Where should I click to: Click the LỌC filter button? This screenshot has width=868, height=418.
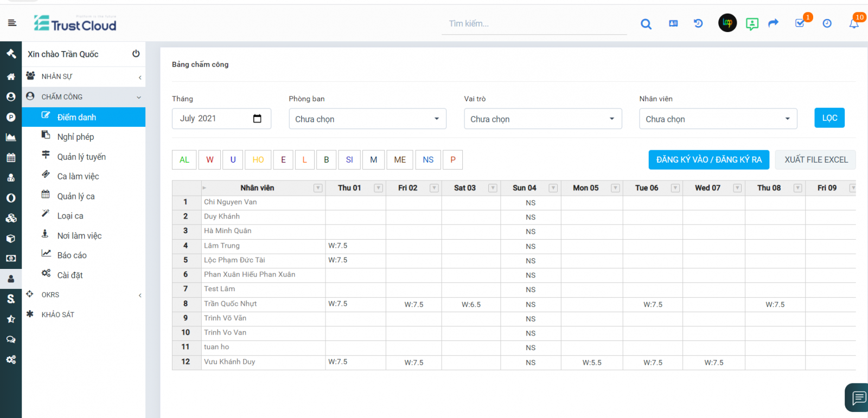(829, 118)
